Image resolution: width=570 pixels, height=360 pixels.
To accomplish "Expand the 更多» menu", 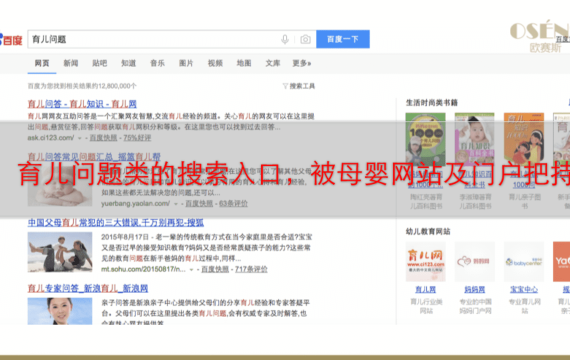I will pos(302,63).
